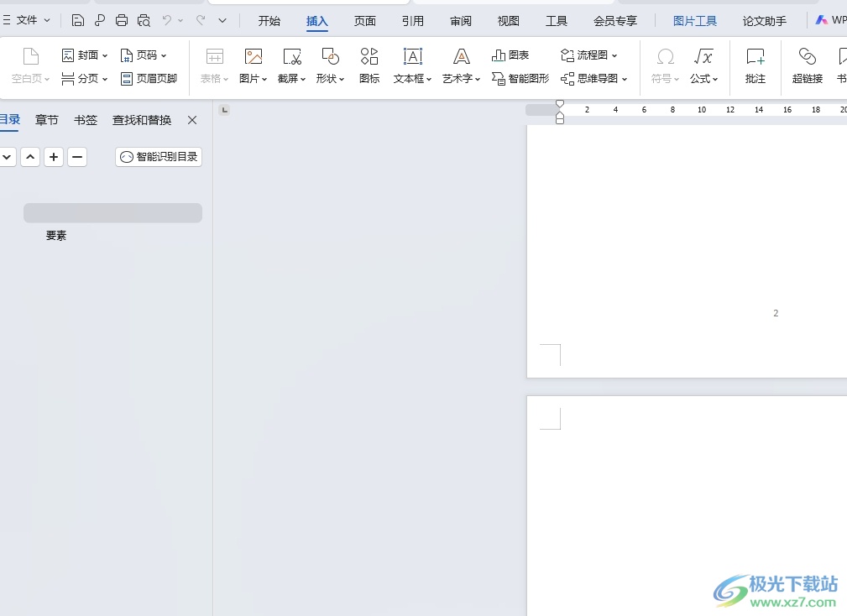Insert Smart graphic (智能图形)
The height and width of the screenshot is (616, 847).
pos(520,79)
